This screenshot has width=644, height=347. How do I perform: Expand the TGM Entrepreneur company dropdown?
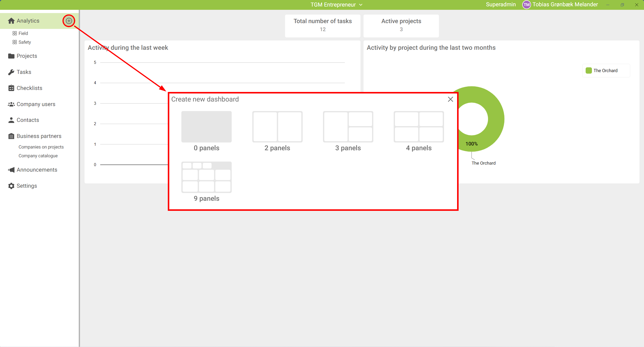[336, 5]
